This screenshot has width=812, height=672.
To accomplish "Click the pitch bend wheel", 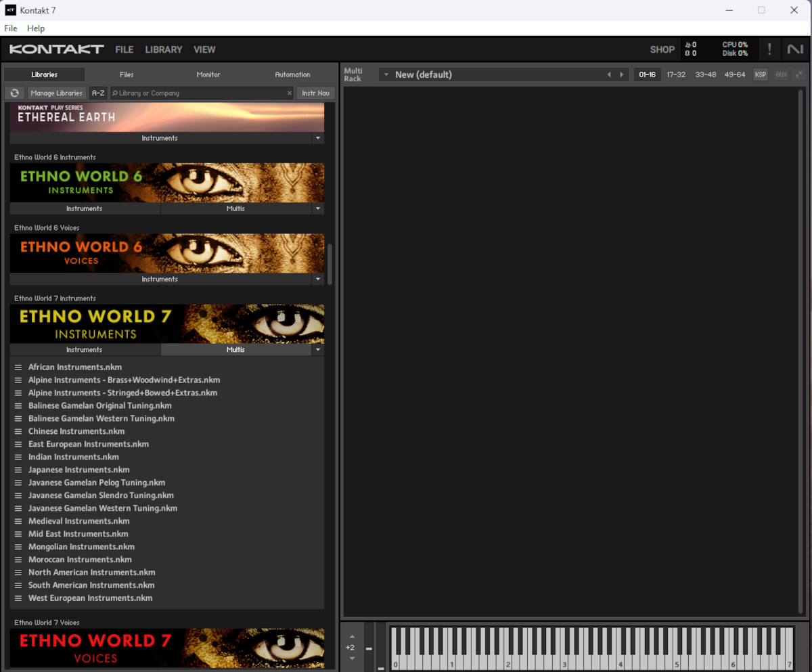I will click(369, 648).
